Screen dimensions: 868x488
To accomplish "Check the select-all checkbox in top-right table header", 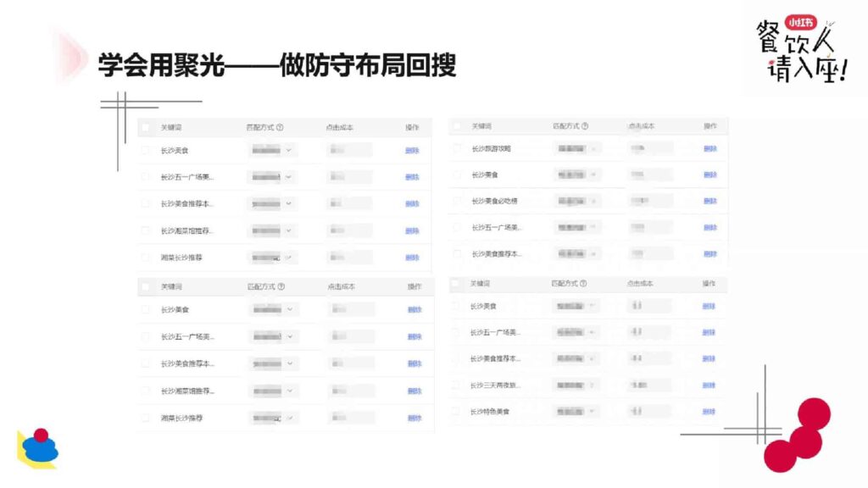I will pos(456,126).
